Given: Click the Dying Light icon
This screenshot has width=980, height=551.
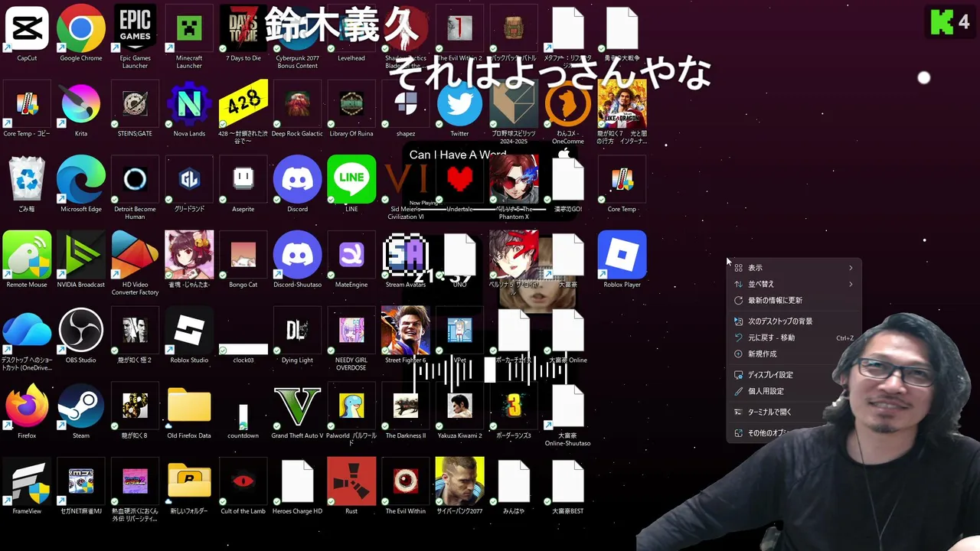Looking at the screenshot, I should [x=297, y=331].
